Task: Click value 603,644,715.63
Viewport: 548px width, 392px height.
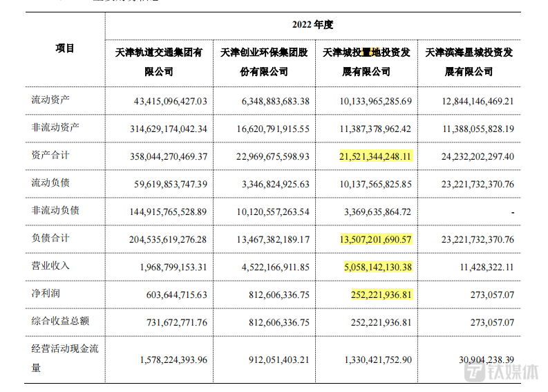Action: (176, 295)
